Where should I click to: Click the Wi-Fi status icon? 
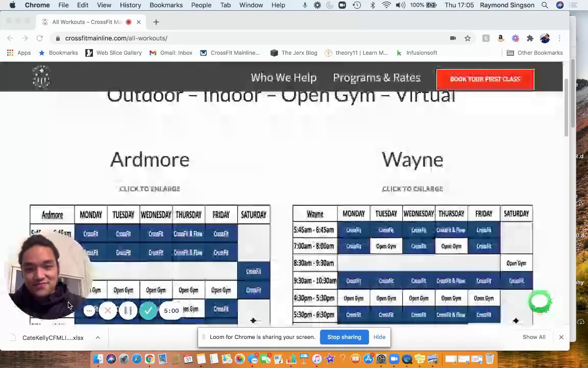pyautogui.click(x=386, y=5)
